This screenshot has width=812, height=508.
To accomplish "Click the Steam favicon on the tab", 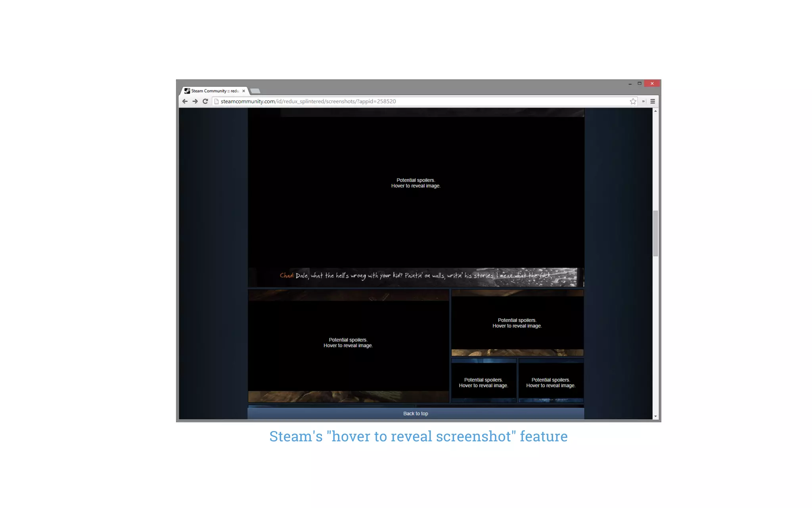I will click(x=187, y=91).
